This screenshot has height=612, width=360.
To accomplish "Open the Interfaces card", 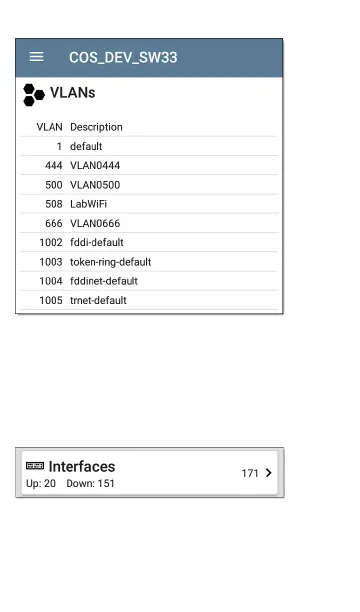I will tap(150, 473).
